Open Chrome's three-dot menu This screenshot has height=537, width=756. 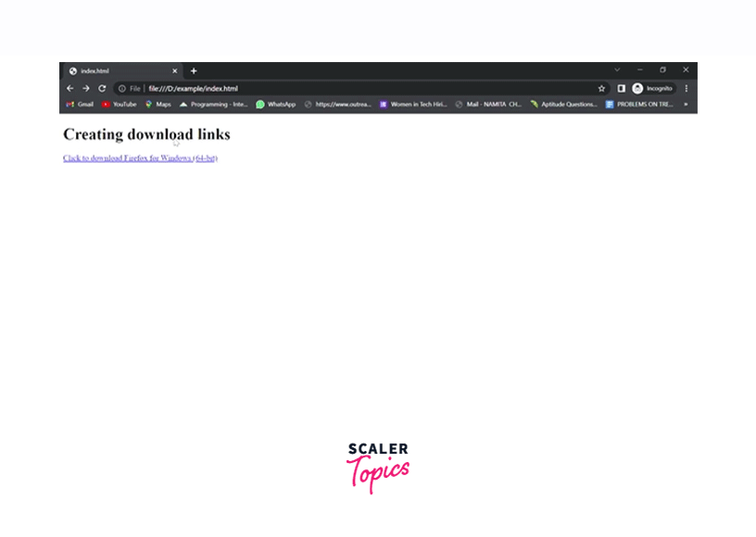coord(687,88)
